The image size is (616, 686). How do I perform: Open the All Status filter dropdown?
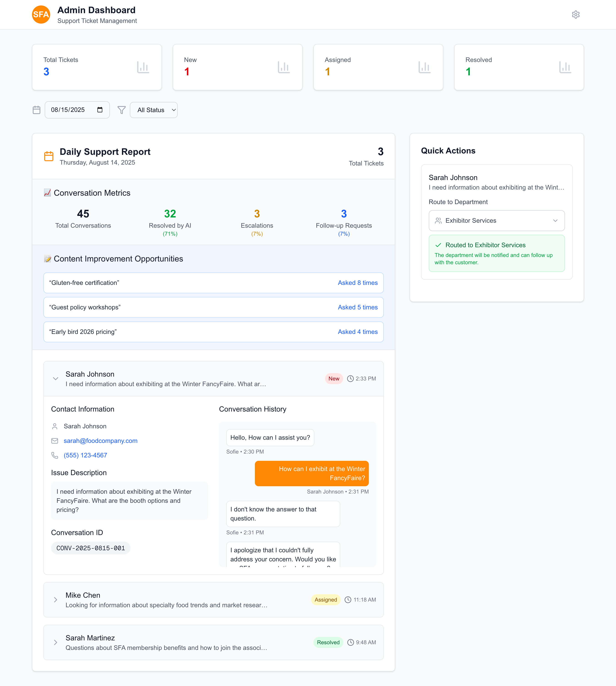(x=154, y=110)
